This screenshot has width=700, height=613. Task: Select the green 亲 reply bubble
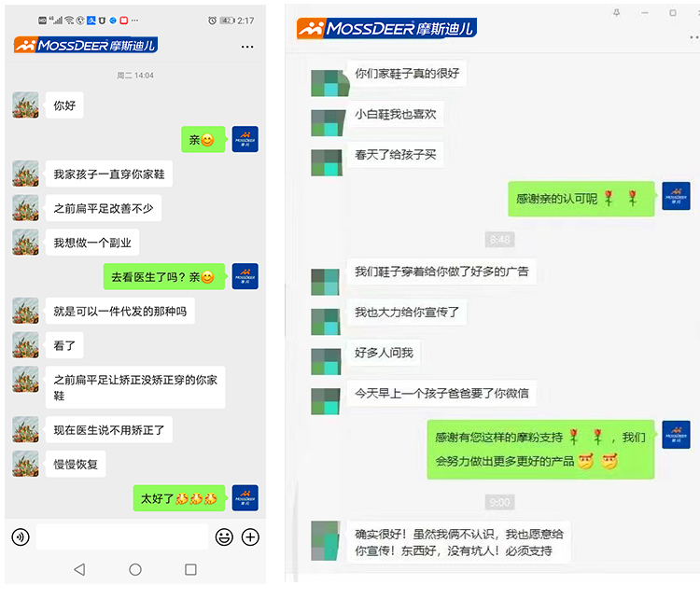click(x=203, y=139)
